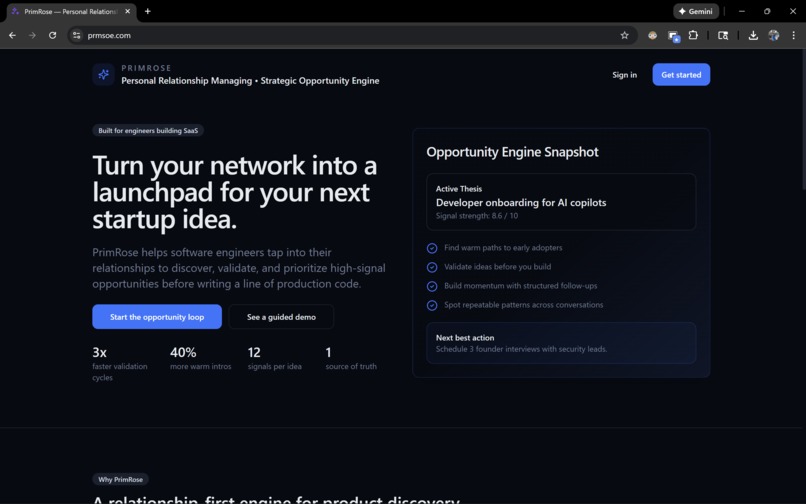Open the Gemini button in title bar
The height and width of the screenshot is (504, 806).
tap(695, 11)
